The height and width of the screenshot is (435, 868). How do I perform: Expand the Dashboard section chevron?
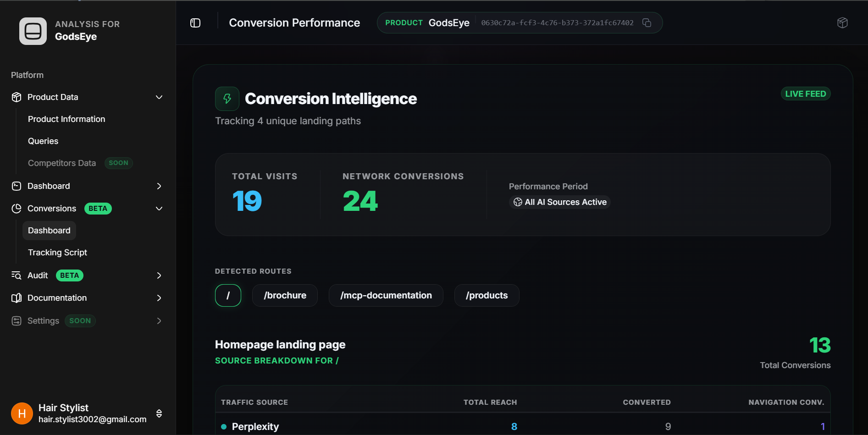click(159, 186)
